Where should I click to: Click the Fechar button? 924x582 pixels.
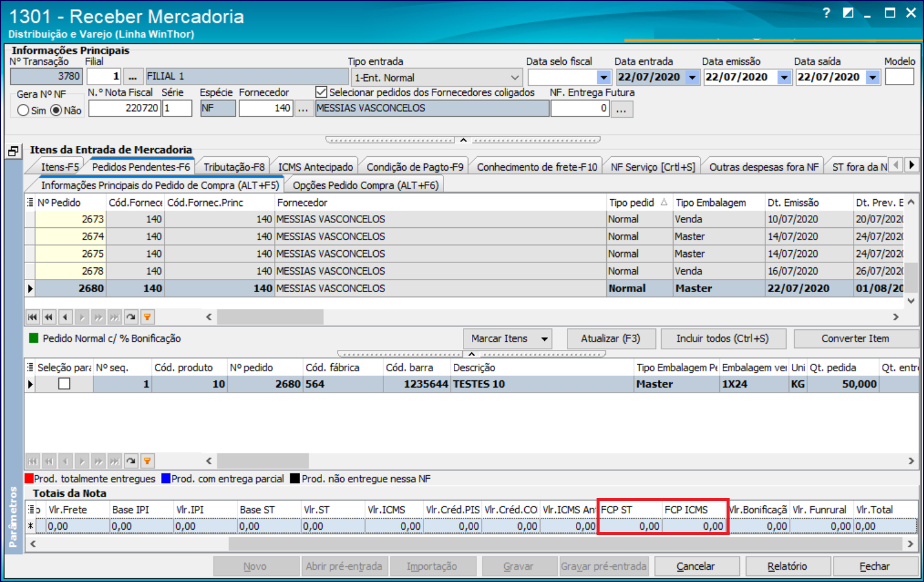875,566
